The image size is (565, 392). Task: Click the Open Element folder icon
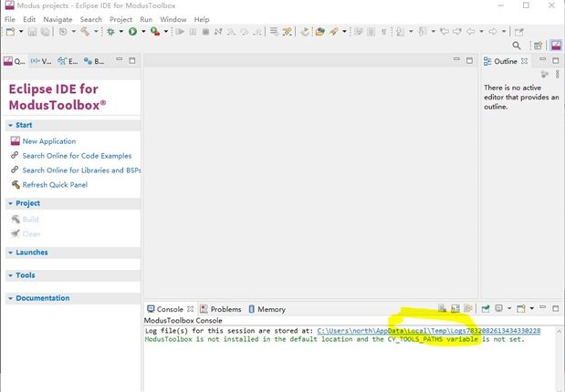319,32
